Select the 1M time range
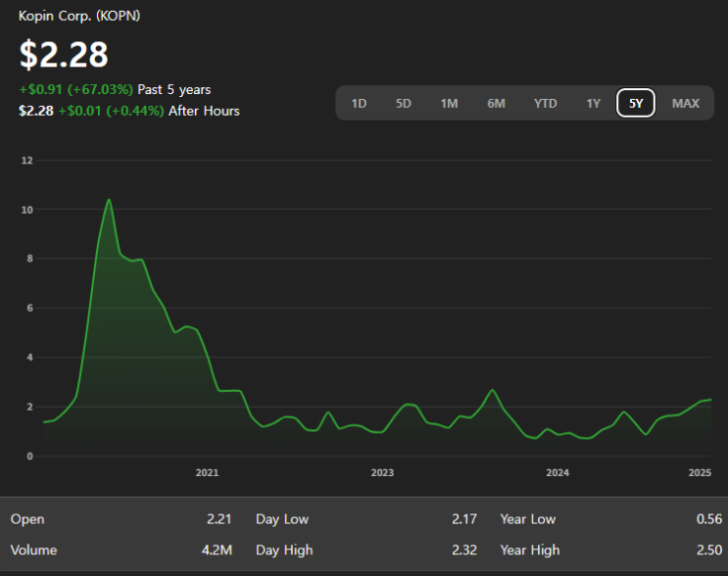The height and width of the screenshot is (576, 728). tap(449, 103)
